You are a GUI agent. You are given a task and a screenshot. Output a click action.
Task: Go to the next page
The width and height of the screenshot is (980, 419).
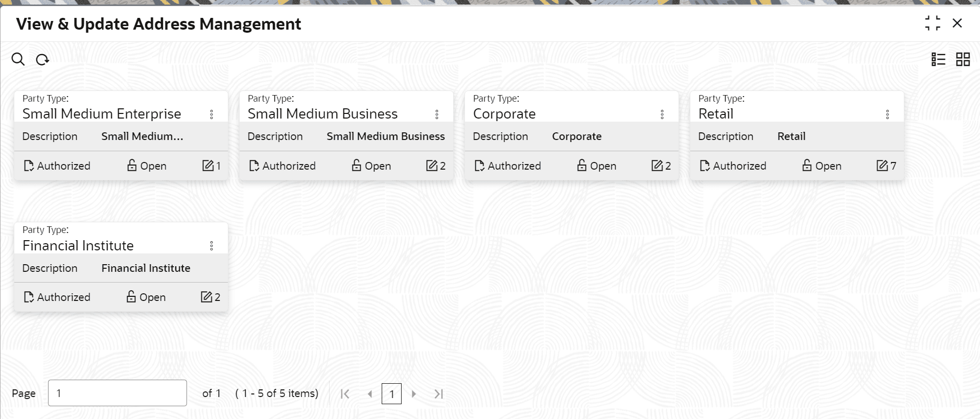pos(414,394)
